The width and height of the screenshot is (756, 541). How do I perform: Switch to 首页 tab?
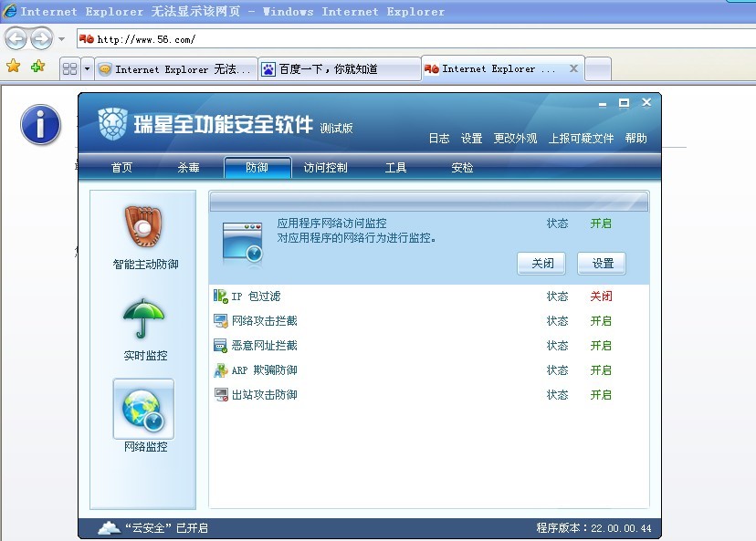point(121,168)
